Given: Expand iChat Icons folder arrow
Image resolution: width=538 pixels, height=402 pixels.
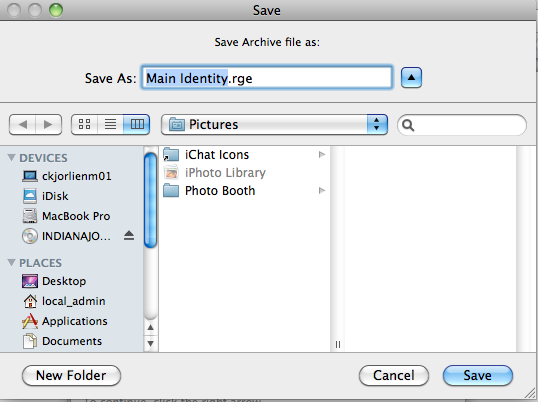Looking at the screenshot, I should click(x=321, y=155).
